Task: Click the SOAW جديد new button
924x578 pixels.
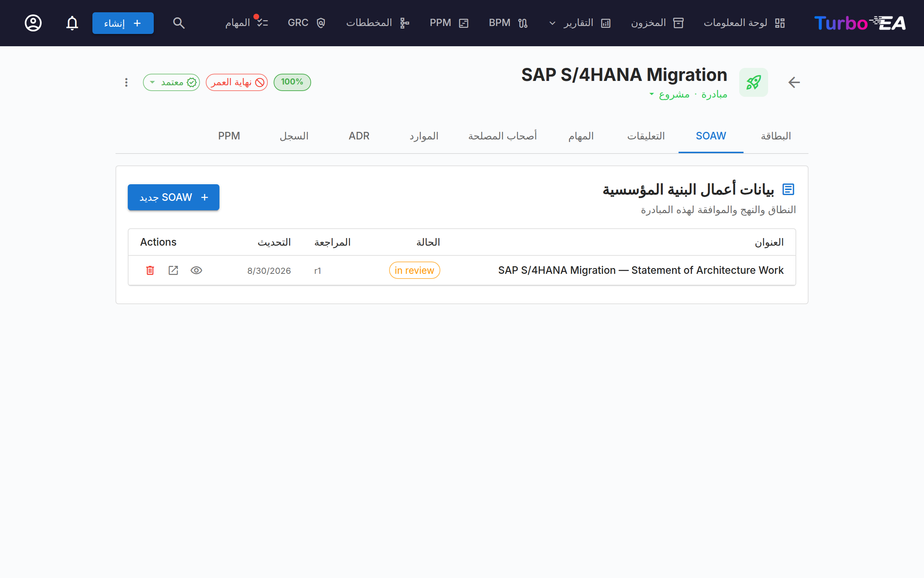Action: click(174, 197)
